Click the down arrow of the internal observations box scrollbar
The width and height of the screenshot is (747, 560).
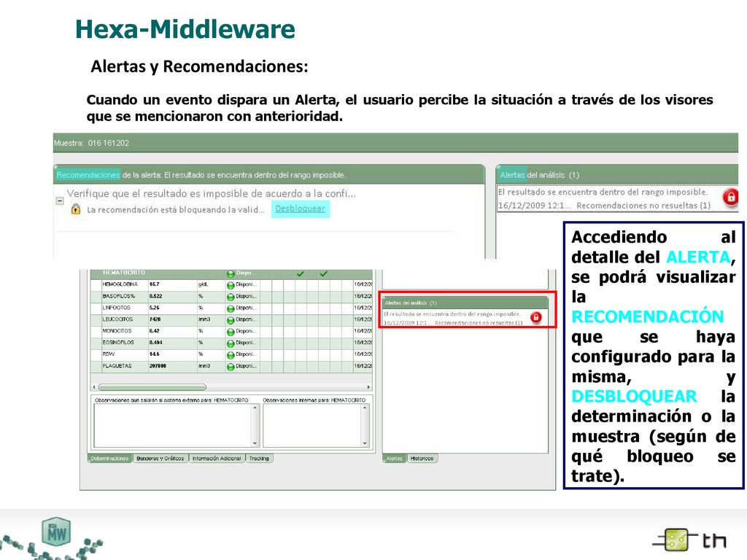[365, 443]
